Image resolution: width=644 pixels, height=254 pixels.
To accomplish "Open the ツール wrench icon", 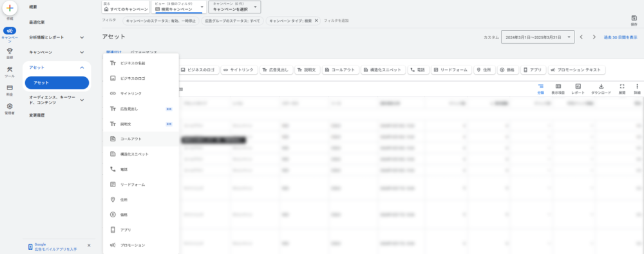I will [x=10, y=69].
